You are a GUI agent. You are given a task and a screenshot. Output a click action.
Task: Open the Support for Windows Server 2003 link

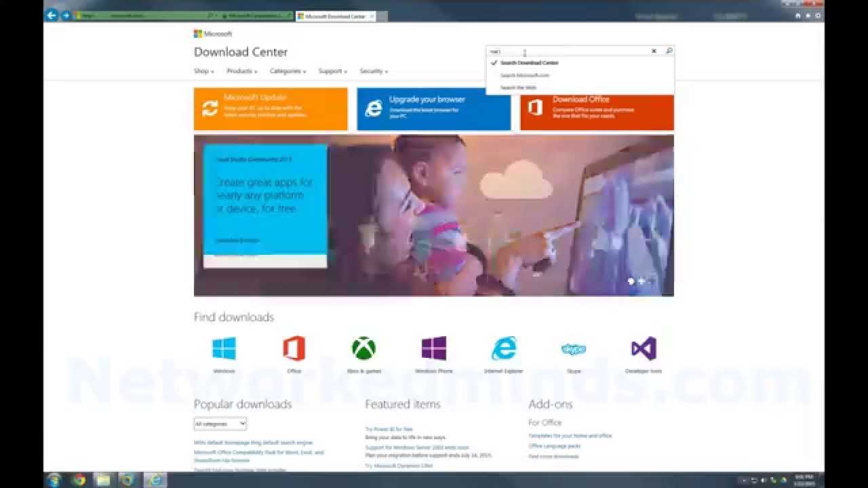(x=417, y=447)
